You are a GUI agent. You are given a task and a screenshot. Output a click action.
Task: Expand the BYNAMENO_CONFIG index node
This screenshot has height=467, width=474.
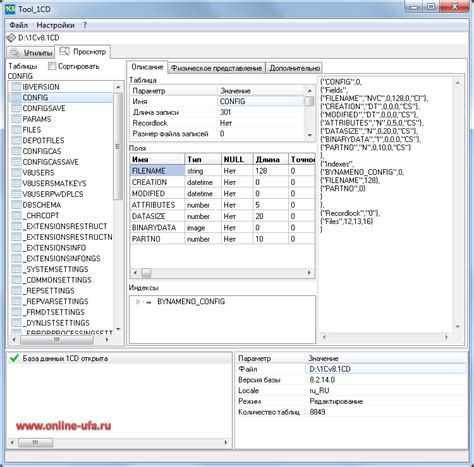point(138,302)
